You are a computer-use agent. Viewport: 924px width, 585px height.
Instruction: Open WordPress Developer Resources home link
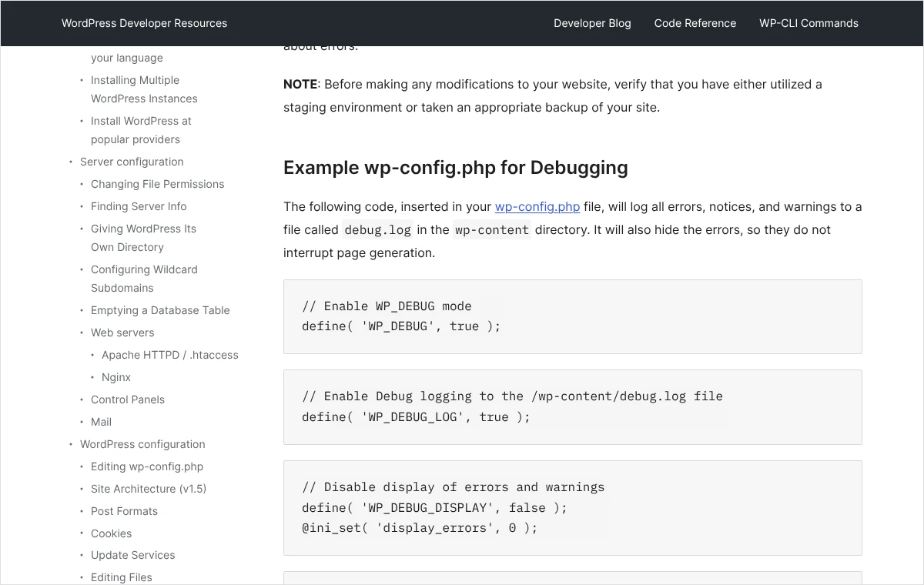pyautogui.click(x=144, y=23)
